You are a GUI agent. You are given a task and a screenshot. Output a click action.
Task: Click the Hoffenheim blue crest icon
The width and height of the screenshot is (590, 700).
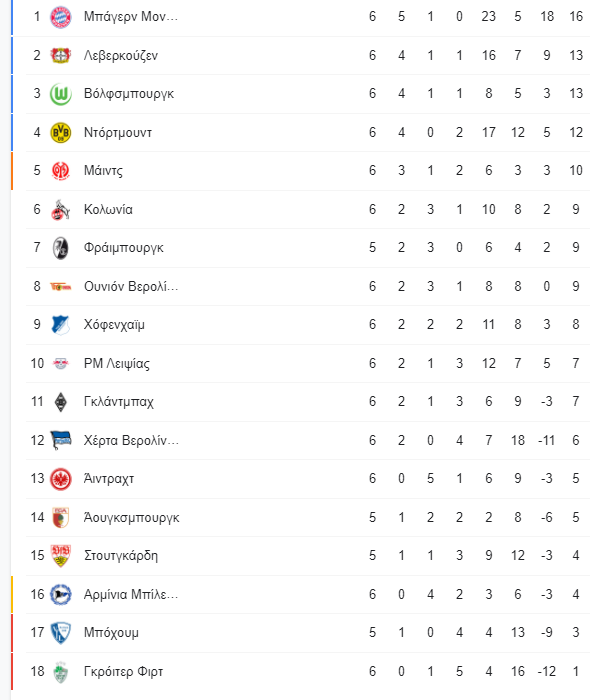click(60, 325)
